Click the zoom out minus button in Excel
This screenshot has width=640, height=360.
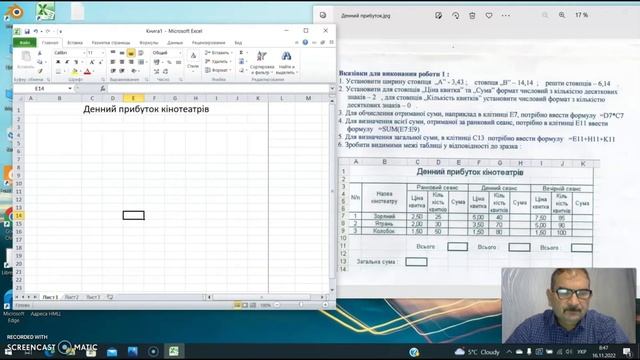(x=277, y=305)
